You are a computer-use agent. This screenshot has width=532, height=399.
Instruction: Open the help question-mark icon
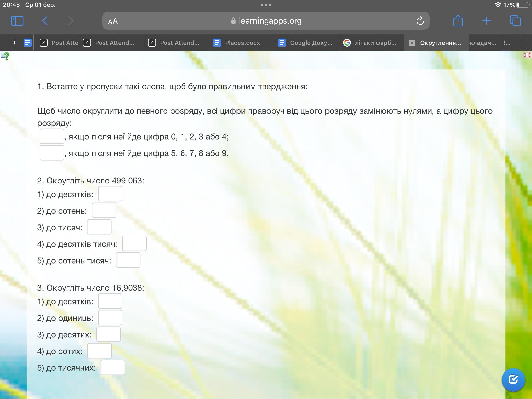5,56
